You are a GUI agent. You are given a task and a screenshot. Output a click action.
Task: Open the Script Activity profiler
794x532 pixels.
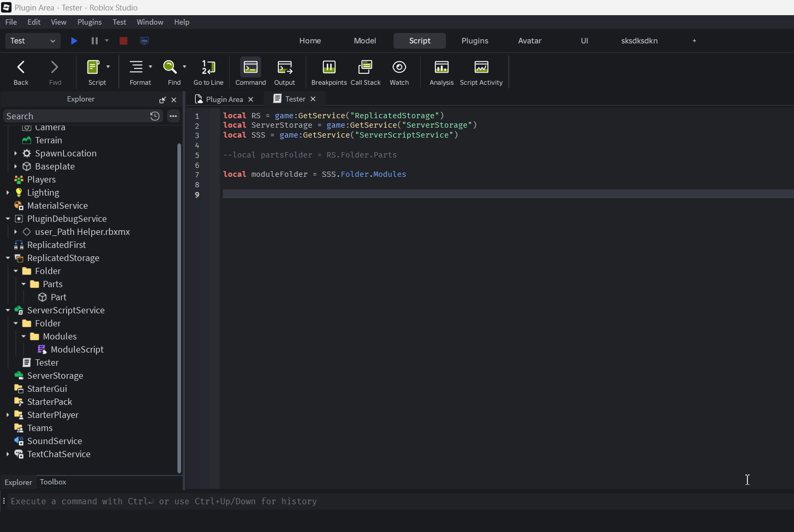(x=481, y=72)
